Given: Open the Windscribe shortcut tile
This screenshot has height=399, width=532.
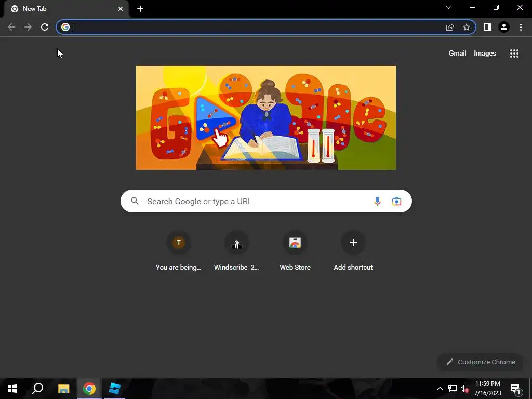Looking at the screenshot, I should coord(236,251).
